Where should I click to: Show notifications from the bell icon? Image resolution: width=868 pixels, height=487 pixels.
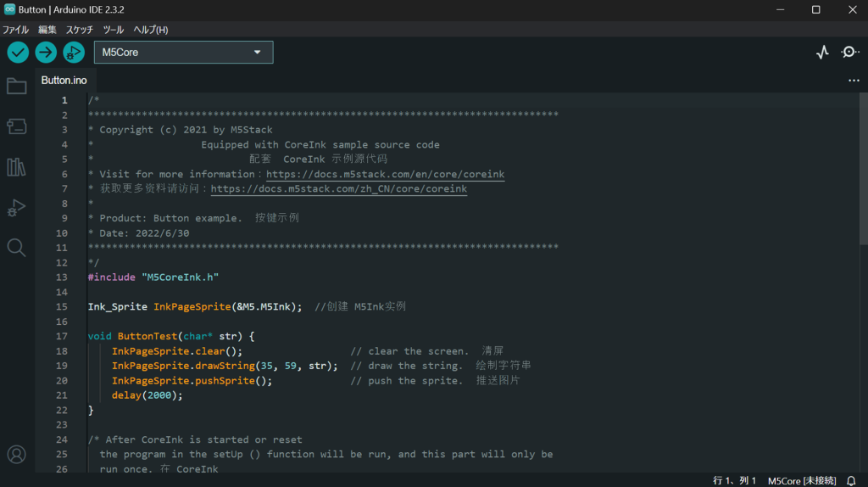coord(851,480)
